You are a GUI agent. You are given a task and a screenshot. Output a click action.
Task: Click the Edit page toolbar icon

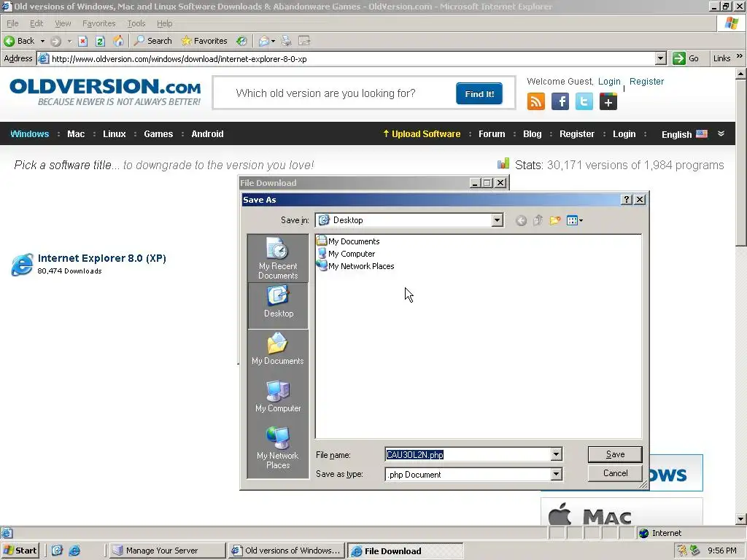pyautogui.click(x=304, y=41)
